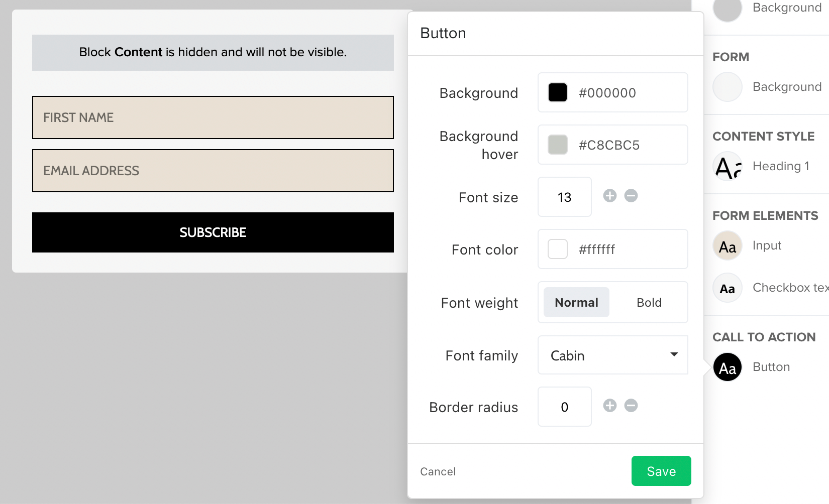Screen dimensions: 829x504
Task: Save the button style changes
Action: 661,471
